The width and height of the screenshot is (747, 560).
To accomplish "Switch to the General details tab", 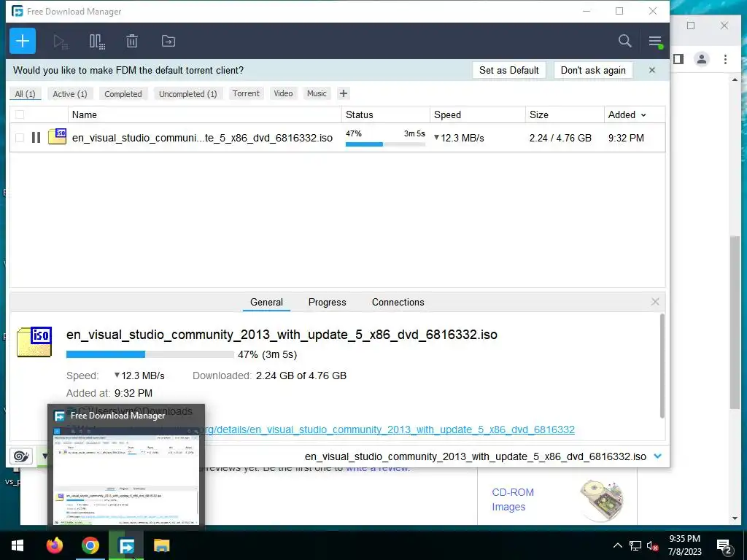I will [x=266, y=303].
